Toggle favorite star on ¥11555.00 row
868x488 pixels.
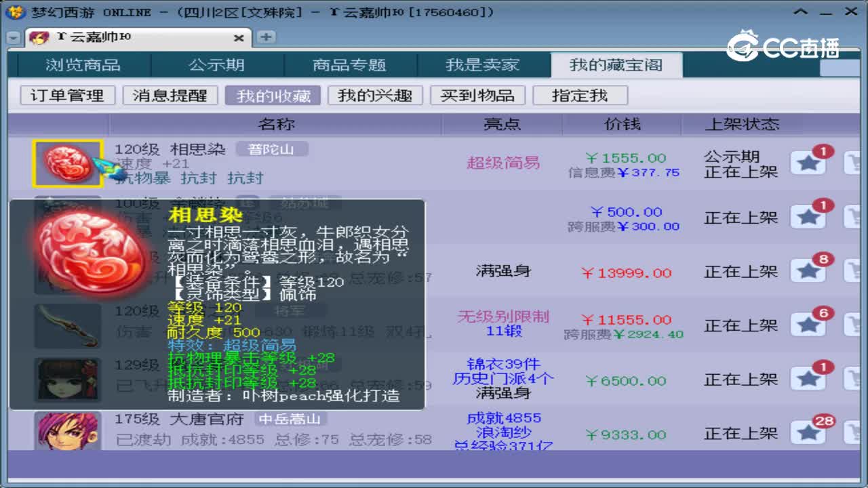tap(808, 325)
